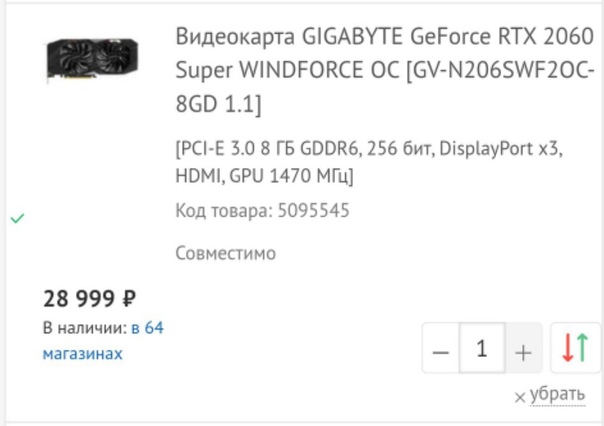Click the "В наличии" stock label
The height and width of the screenshot is (426, 604).
84,327
